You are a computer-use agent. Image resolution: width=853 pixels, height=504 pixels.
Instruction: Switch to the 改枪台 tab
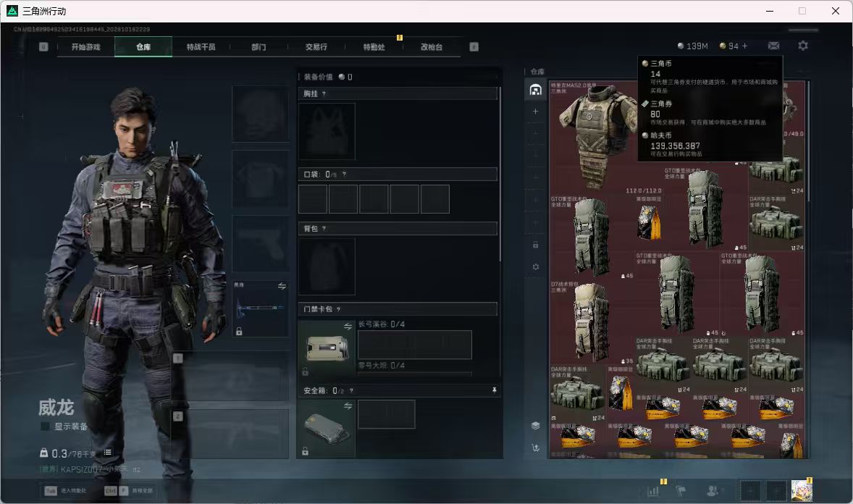432,47
